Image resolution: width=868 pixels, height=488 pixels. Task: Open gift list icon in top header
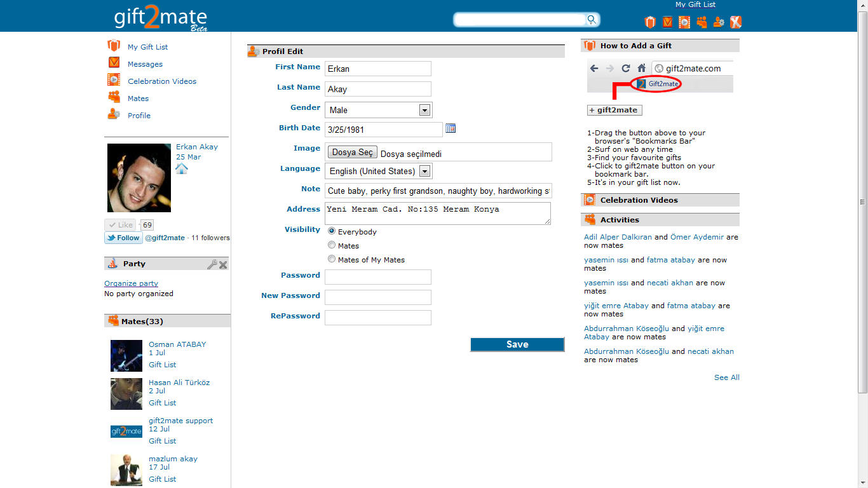(x=649, y=22)
